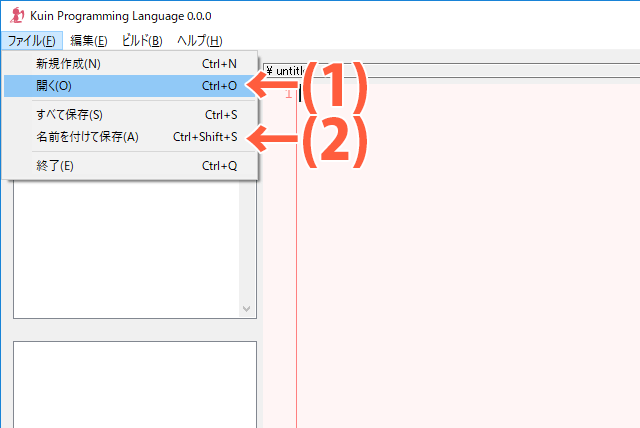Select 開く(O) menu entry
640x428 pixels.
pos(131,86)
